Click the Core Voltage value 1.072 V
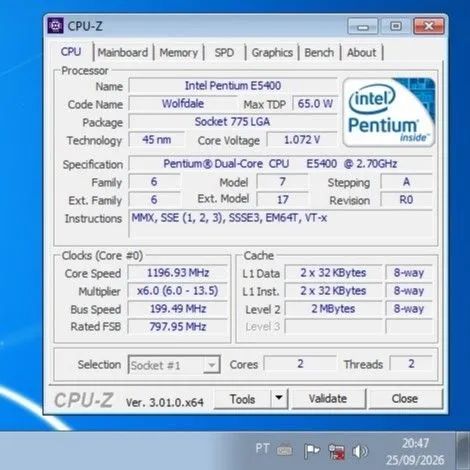The width and height of the screenshot is (470, 470). pyautogui.click(x=302, y=140)
